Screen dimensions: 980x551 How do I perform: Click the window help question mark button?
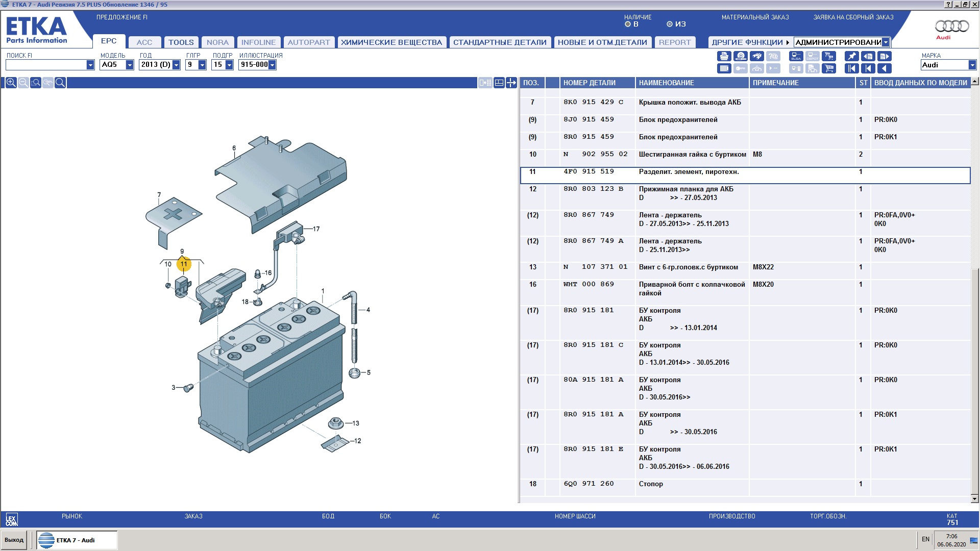tap(948, 4)
